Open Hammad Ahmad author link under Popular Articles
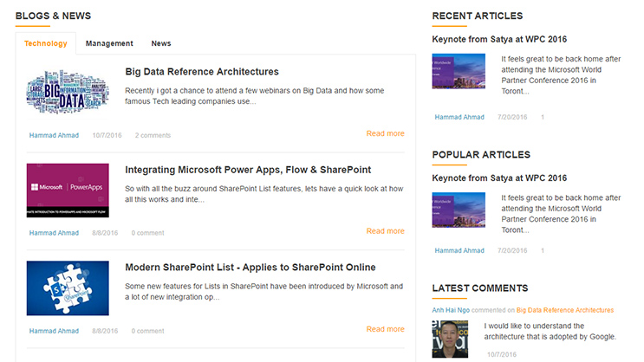The image size is (644, 362). click(459, 251)
